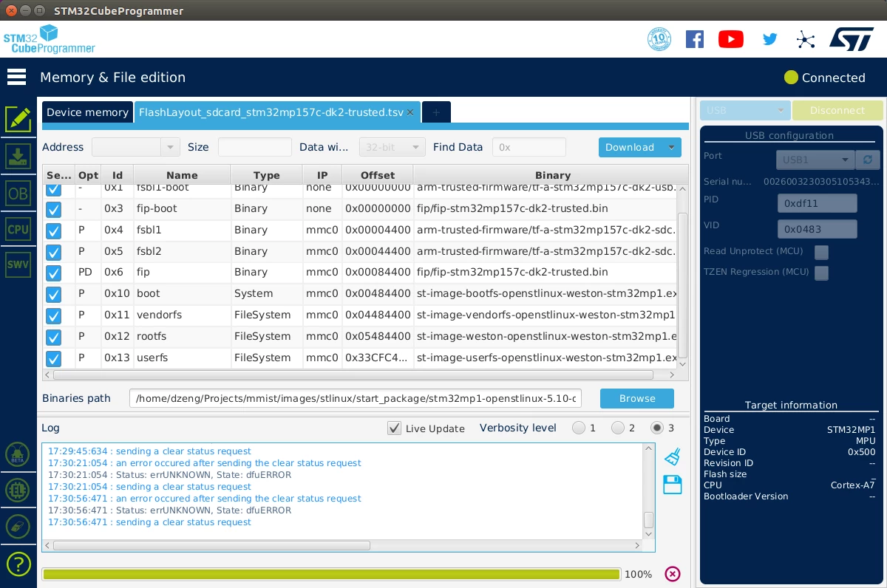
Task: Click the Download button
Action: (630, 147)
